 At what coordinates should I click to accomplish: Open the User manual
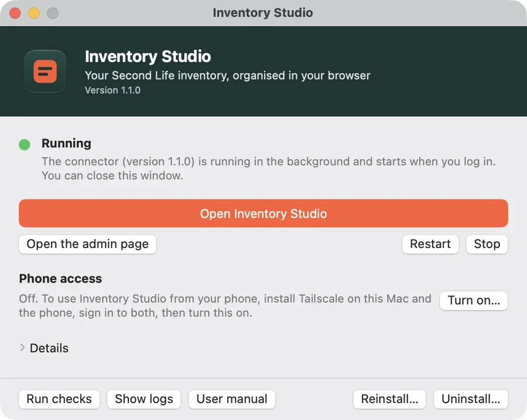[231, 399]
